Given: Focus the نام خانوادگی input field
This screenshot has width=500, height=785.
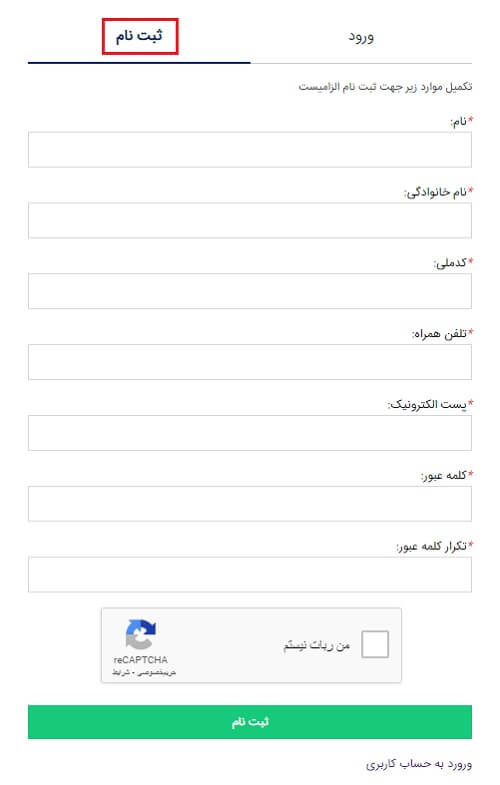Looking at the screenshot, I should coord(250,220).
